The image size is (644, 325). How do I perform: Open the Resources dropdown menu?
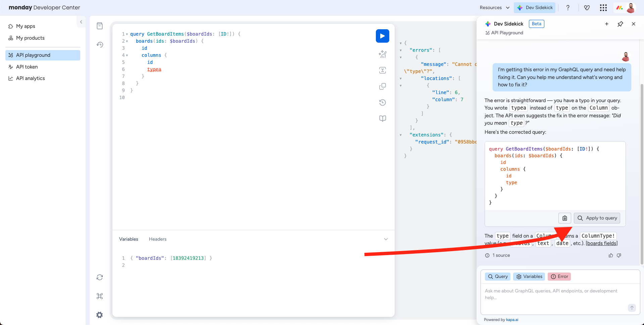[494, 8]
